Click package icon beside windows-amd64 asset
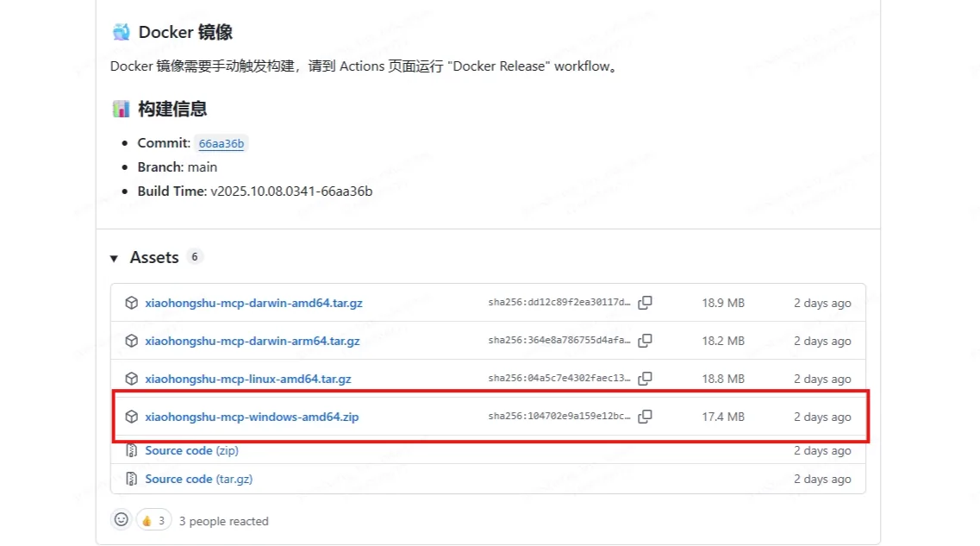 coord(131,417)
